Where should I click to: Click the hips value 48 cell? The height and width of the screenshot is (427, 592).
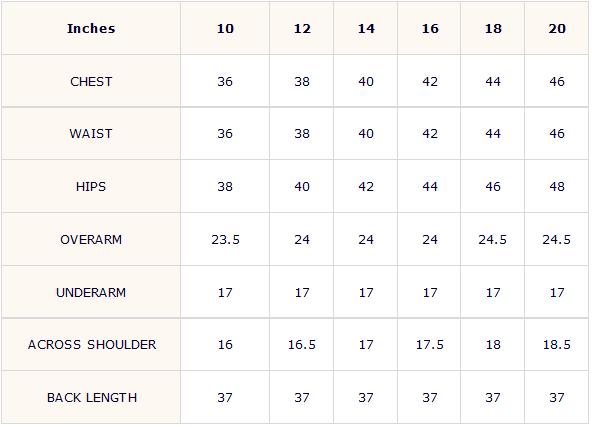[x=557, y=186]
